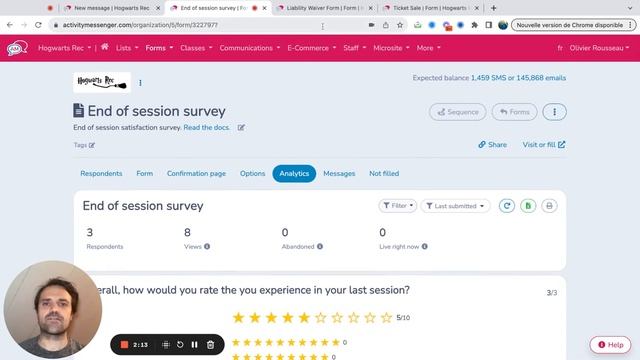Open the E-Commerce menu

(312, 48)
